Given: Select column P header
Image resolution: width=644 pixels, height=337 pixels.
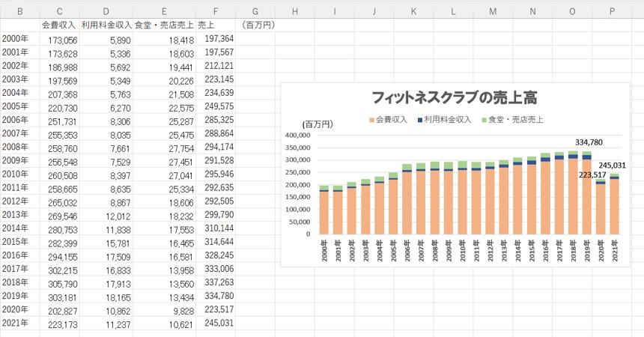Looking at the screenshot, I should pos(612,12).
